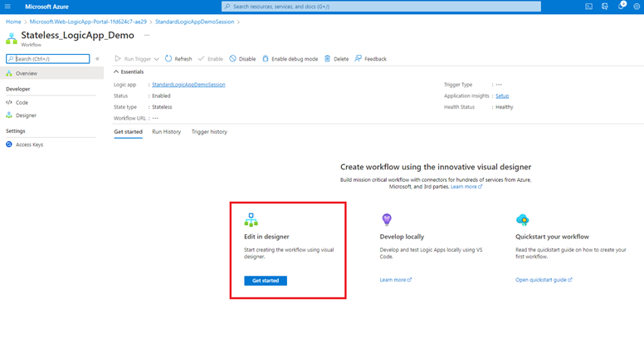Collapse the Essentials section

(129, 71)
